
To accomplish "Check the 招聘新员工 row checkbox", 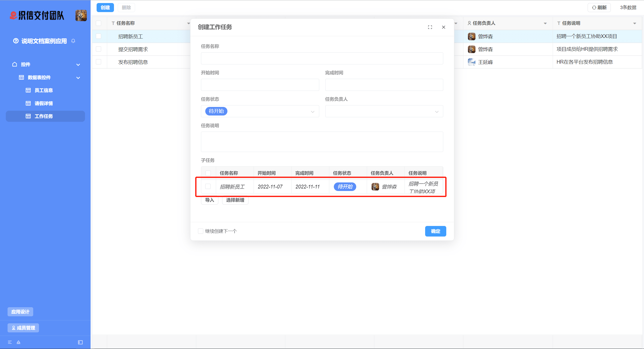I will (99, 36).
